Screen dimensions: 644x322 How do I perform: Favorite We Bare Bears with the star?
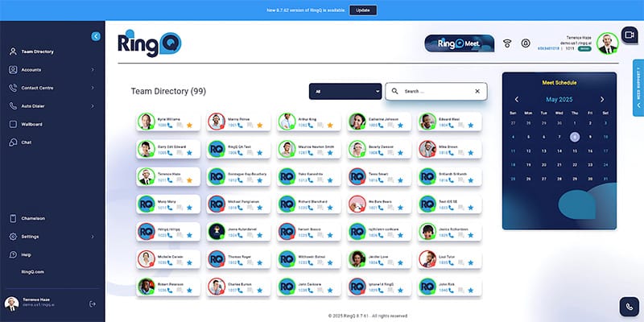point(400,208)
